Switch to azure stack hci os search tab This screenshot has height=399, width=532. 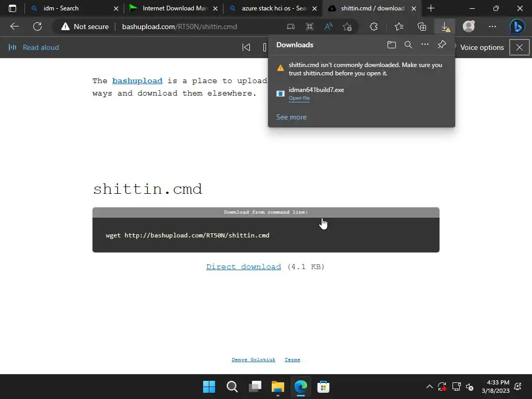pos(273,8)
